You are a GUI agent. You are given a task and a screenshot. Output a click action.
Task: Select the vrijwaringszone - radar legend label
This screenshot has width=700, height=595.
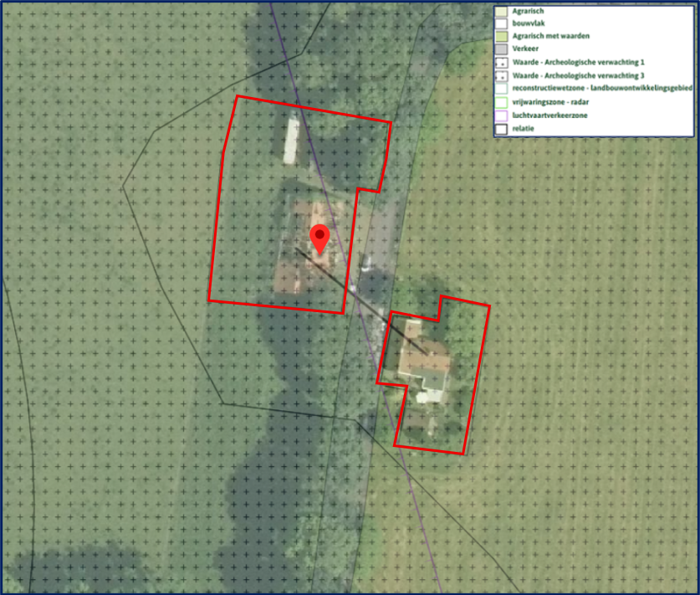(x=550, y=102)
